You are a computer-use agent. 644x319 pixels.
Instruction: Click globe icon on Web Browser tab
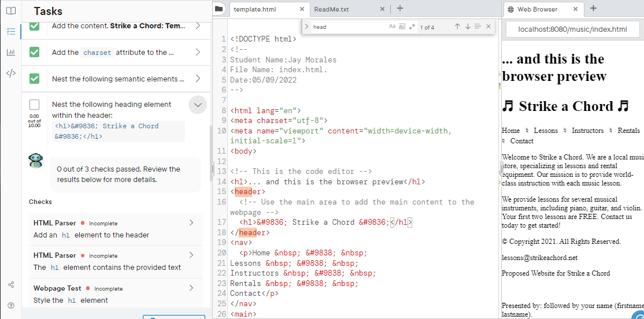click(510, 9)
